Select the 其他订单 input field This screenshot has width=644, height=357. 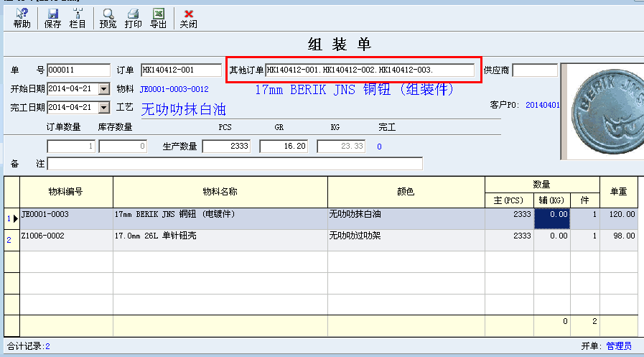370,70
